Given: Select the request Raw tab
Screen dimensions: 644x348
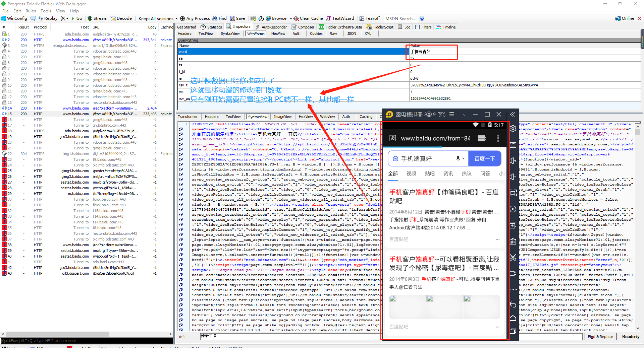Looking at the screenshot, I should [333, 33].
